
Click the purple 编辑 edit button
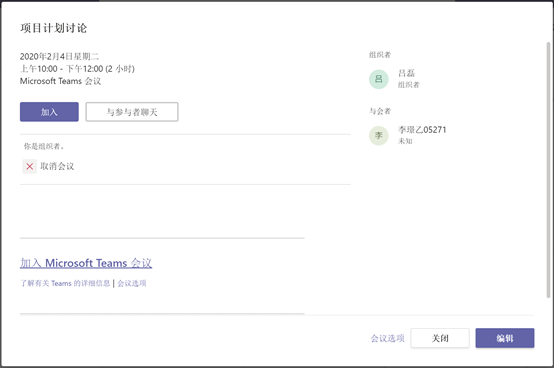click(x=505, y=338)
